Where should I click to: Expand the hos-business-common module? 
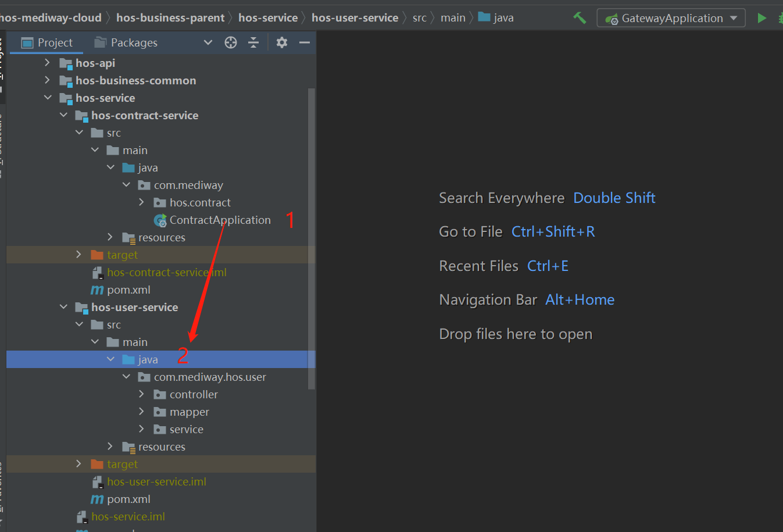click(x=48, y=80)
